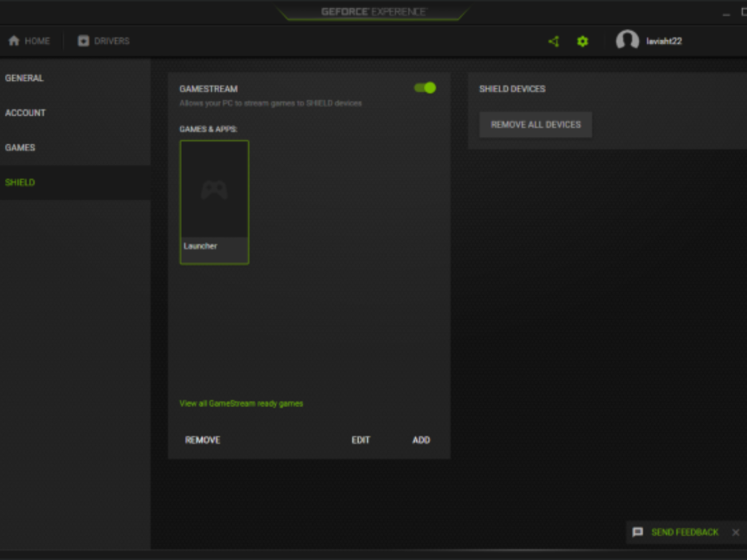Dismiss the Send Feedback bar

point(736,533)
